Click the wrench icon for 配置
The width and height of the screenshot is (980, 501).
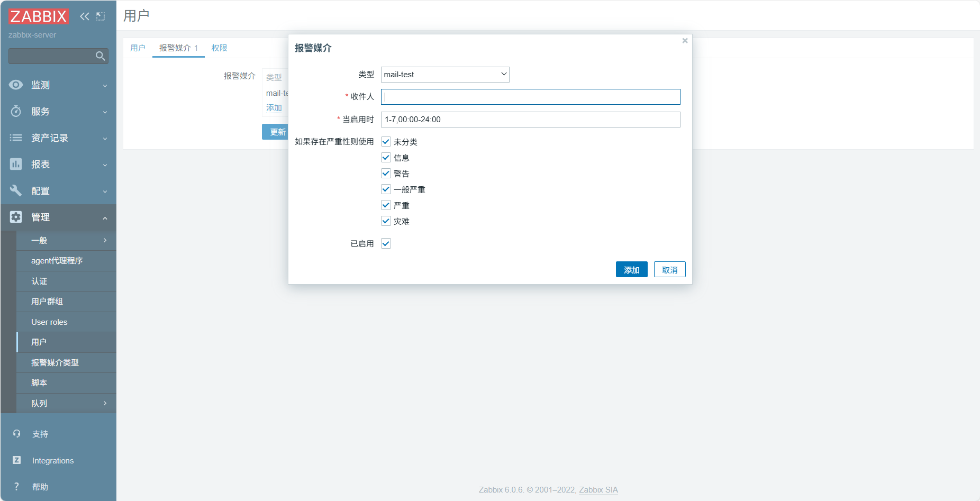(16, 190)
